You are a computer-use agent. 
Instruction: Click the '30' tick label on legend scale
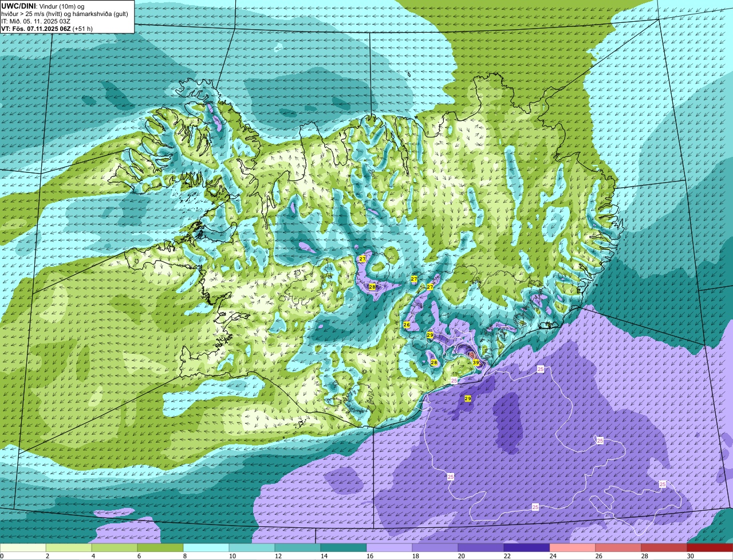pos(691,556)
